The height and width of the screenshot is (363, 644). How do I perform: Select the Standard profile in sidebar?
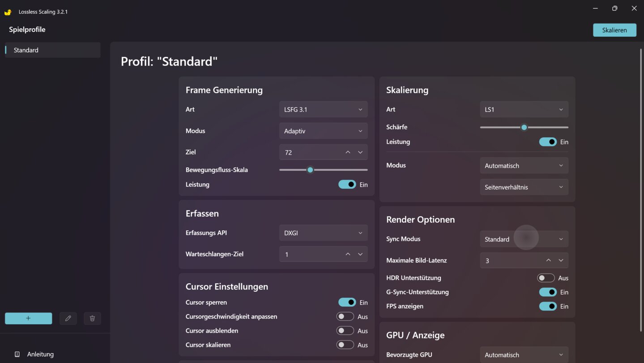point(53,50)
